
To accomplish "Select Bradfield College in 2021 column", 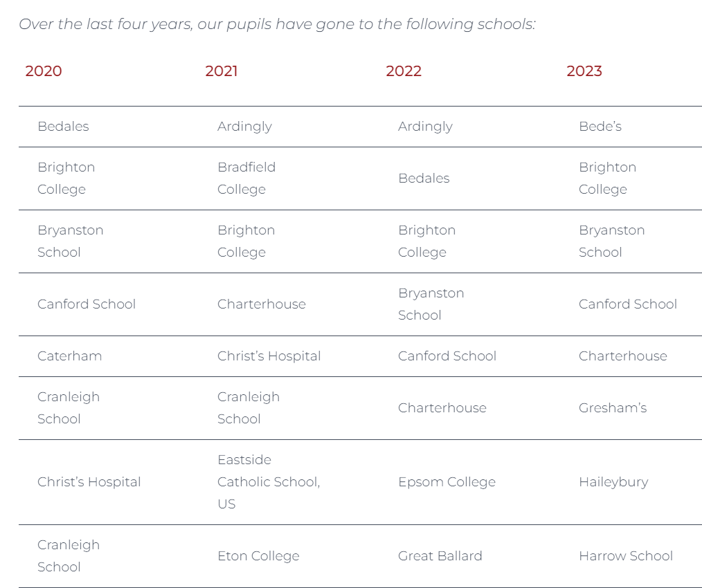I will pyautogui.click(x=246, y=178).
